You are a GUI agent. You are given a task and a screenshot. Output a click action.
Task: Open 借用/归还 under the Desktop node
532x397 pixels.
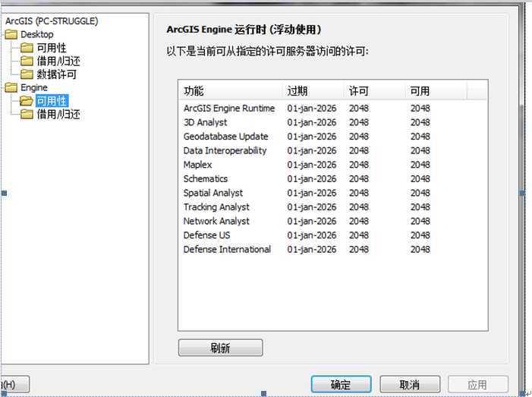click(x=58, y=61)
